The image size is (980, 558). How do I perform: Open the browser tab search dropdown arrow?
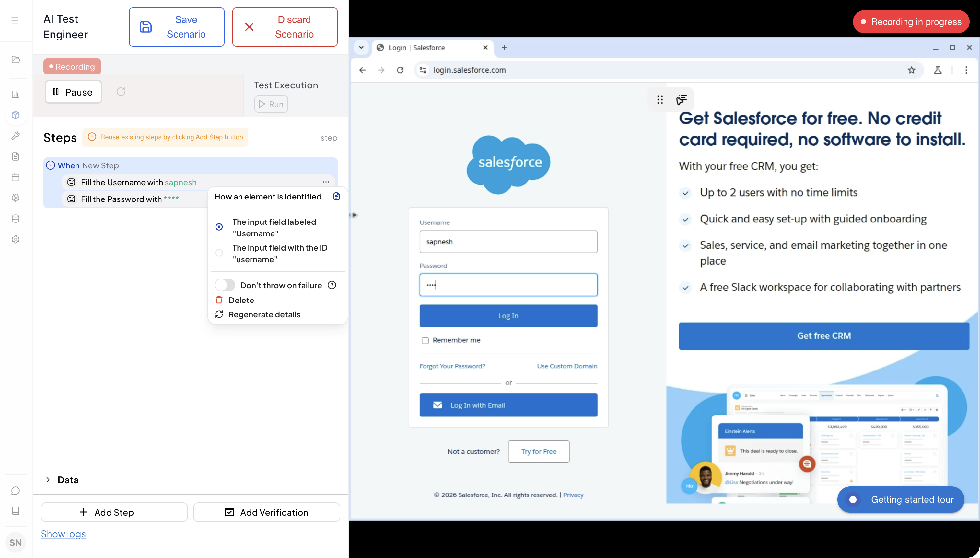tap(361, 48)
